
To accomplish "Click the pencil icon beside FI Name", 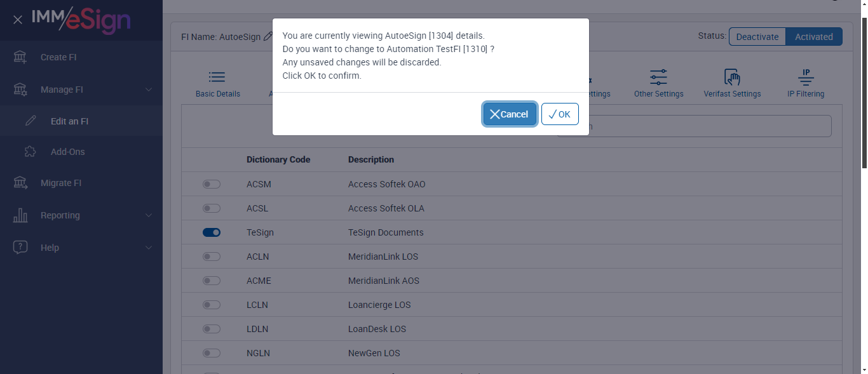I will coord(268,37).
